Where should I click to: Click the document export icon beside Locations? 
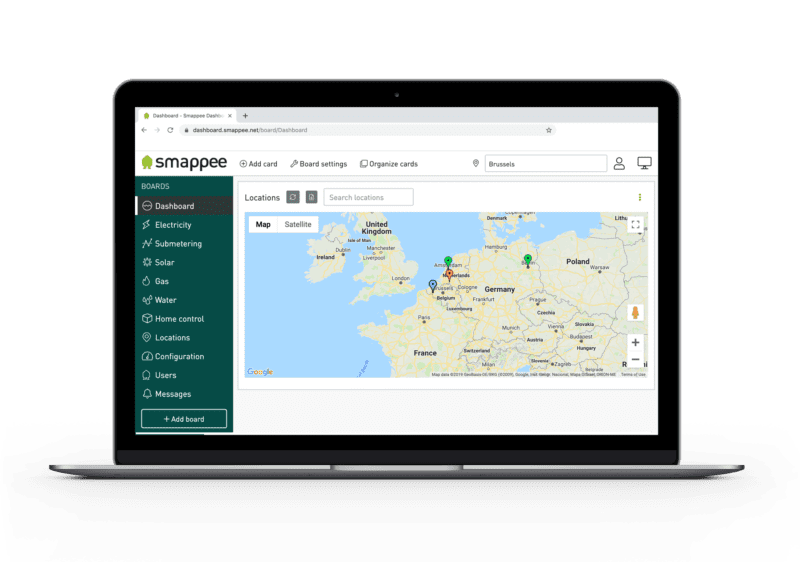(311, 197)
